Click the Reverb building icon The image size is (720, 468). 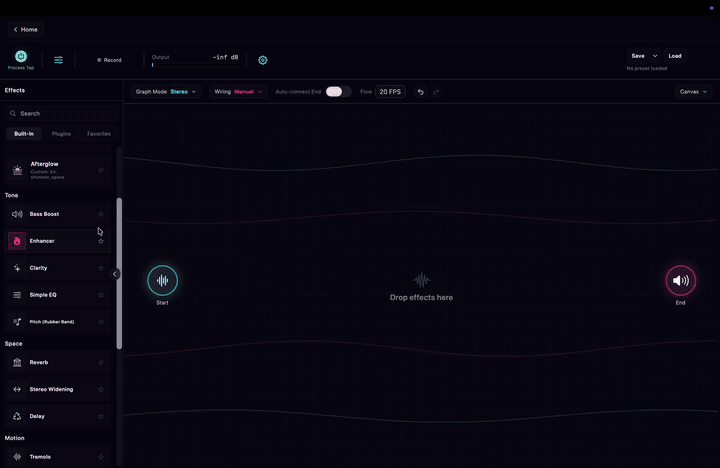click(x=17, y=362)
